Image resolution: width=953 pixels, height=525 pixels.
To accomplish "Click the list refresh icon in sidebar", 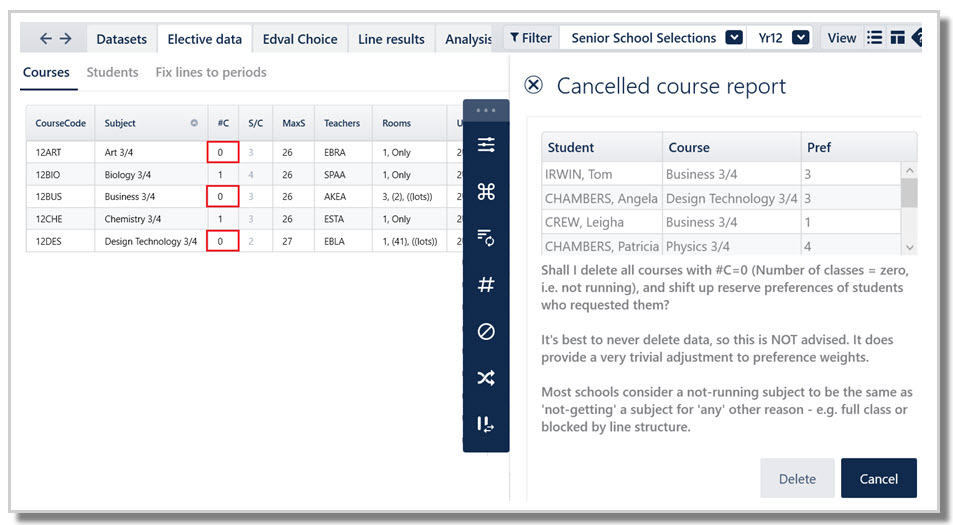I will pyautogui.click(x=486, y=238).
